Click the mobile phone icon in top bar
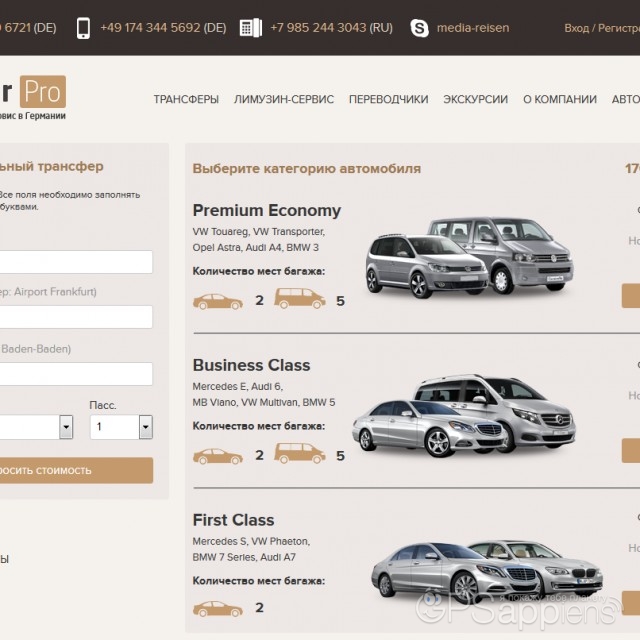 tap(83, 28)
